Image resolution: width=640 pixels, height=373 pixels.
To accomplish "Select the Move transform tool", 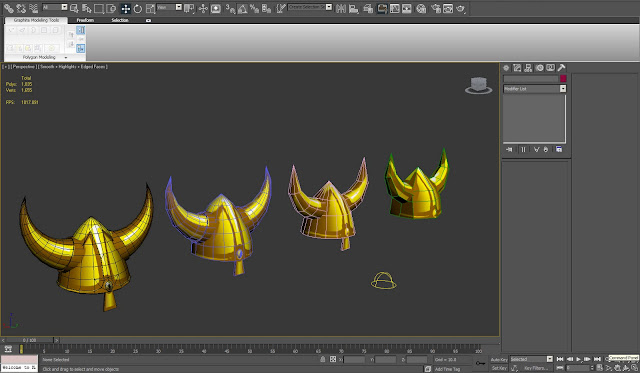I will (125, 9).
